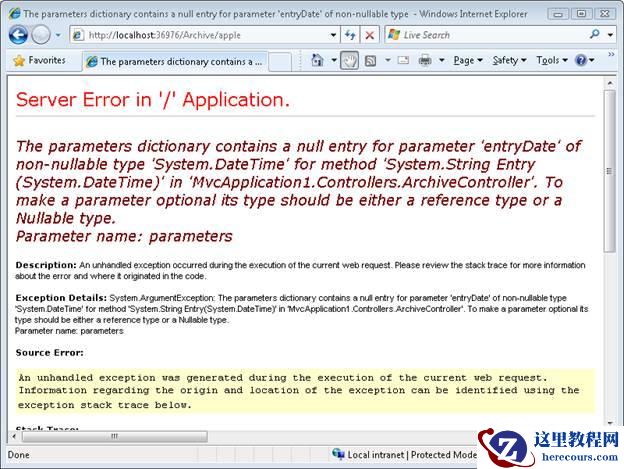Image resolution: width=624 pixels, height=469 pixels.
Task: Open the Page menu
Action: 468,60
